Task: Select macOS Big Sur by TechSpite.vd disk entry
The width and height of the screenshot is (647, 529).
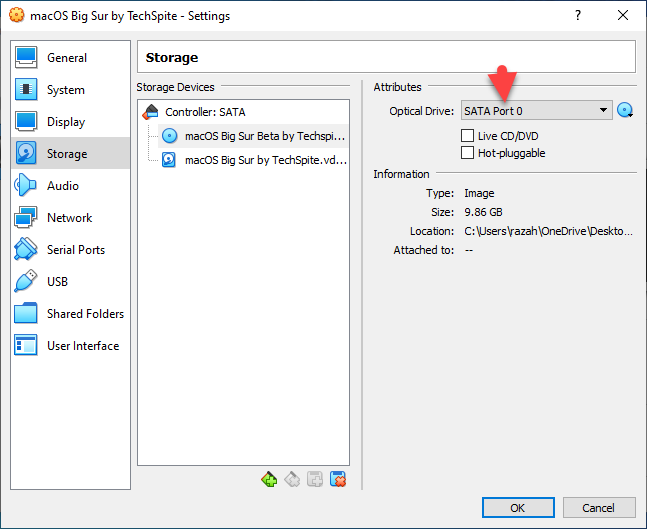Action: 265,159
